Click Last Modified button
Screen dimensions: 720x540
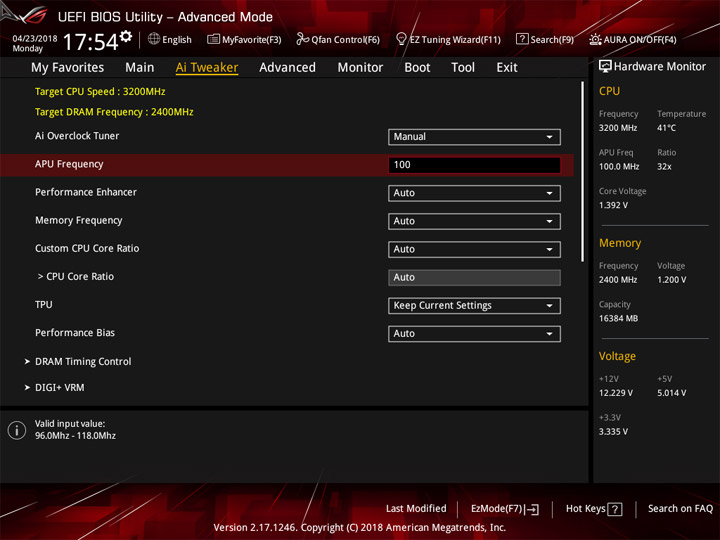[416, 508]
